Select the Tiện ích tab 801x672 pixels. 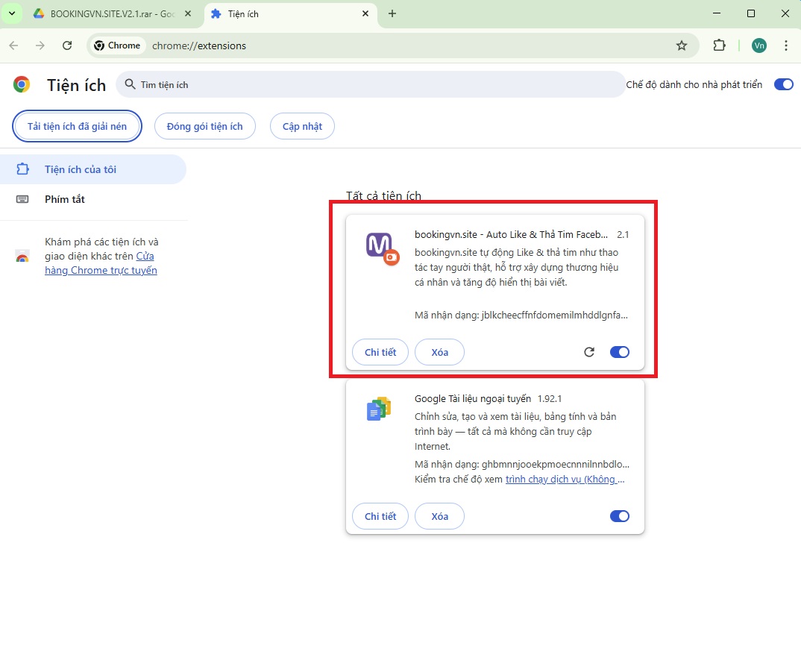pyautogui.click(x=291, y=13)
